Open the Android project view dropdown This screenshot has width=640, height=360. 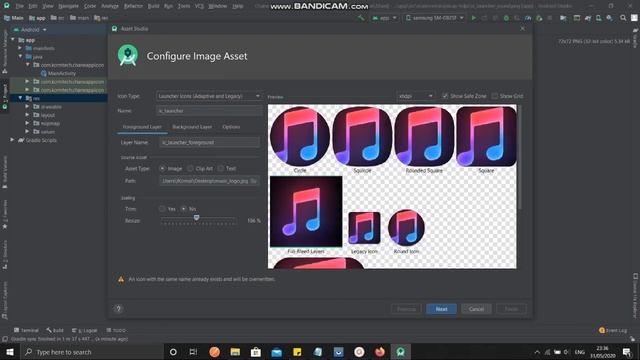point(30,30)
